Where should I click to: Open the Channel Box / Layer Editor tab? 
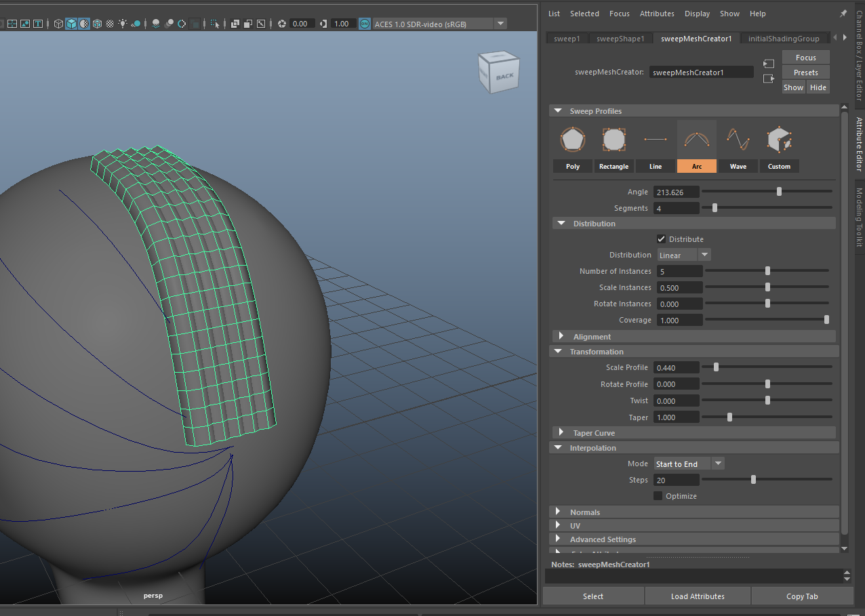click(859, 56)
